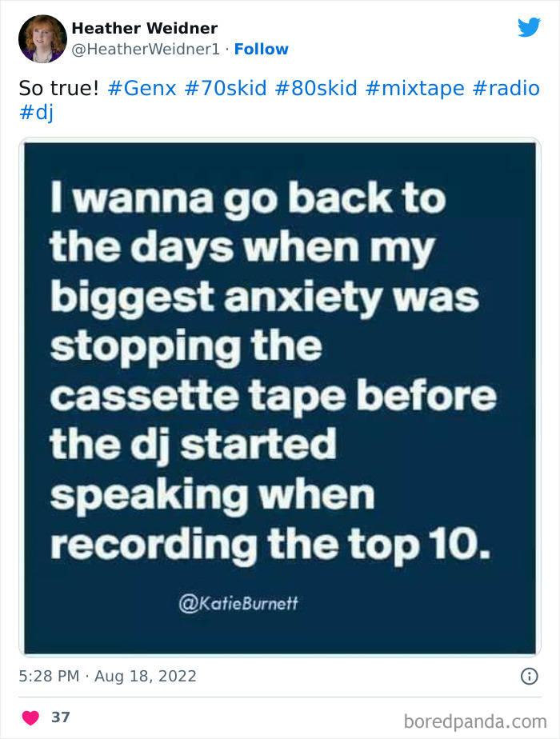Follow Heather Weidner via the Follow button
The width and height of the screenshot is (560, 739).
[x=262, y=50]
